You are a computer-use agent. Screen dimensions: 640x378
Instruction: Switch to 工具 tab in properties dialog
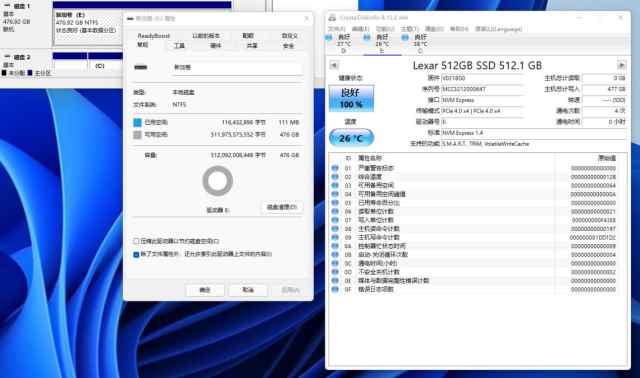[179, 46]
